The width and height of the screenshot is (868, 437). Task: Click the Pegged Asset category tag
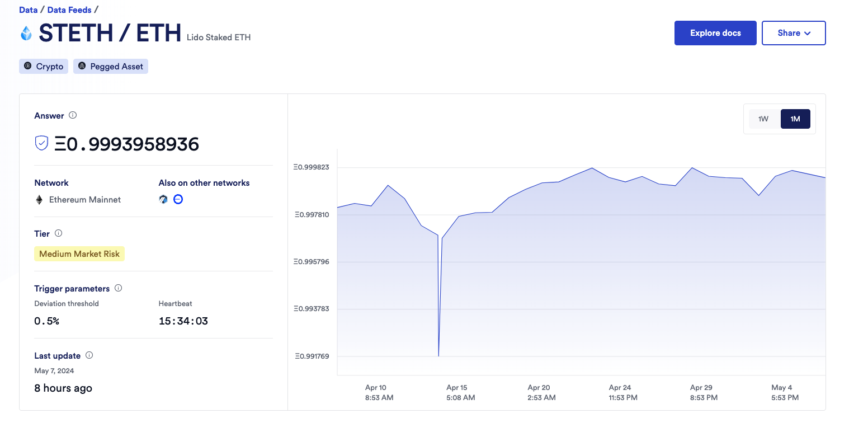[x=111, y=66]
